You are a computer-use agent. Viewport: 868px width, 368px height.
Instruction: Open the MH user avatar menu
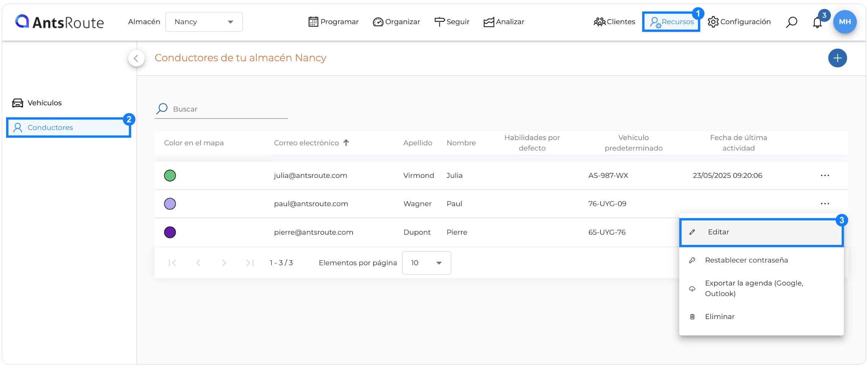(845, 22)
